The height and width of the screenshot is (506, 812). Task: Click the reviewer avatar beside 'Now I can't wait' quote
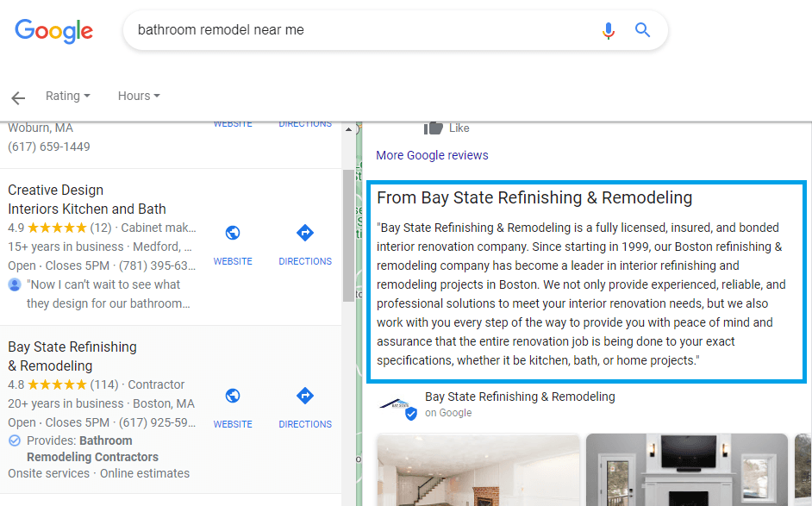15,284
